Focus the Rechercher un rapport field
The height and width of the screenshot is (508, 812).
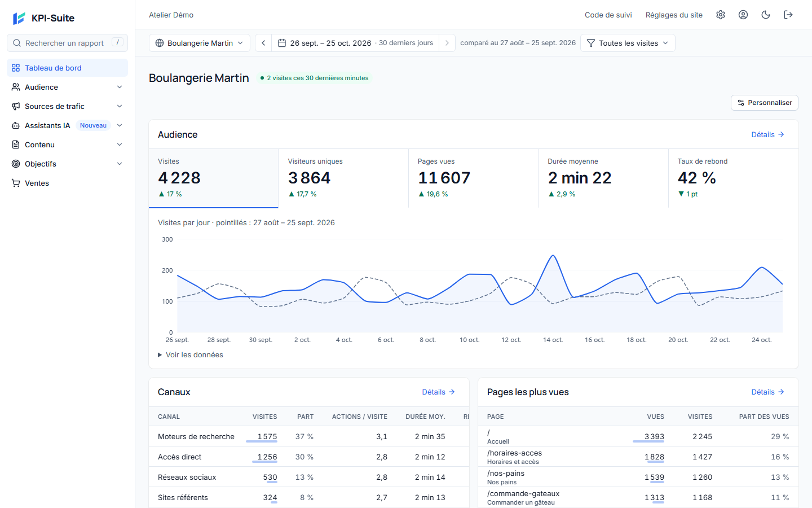[67, 43]
